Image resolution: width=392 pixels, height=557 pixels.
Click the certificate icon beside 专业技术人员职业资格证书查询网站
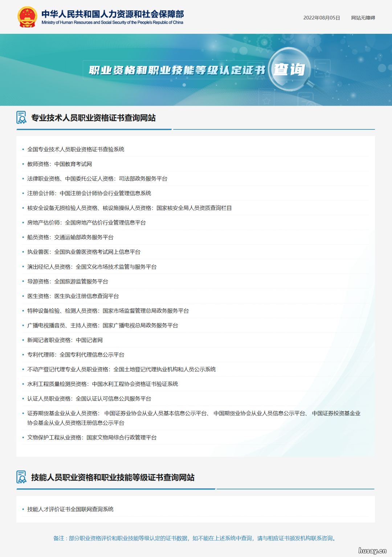21,117
